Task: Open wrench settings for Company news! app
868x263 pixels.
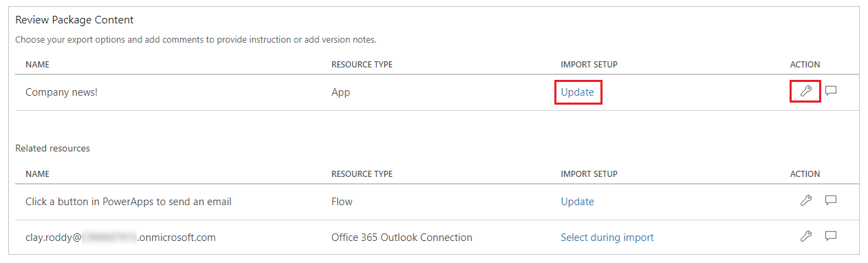Action: tap(806, 91)
